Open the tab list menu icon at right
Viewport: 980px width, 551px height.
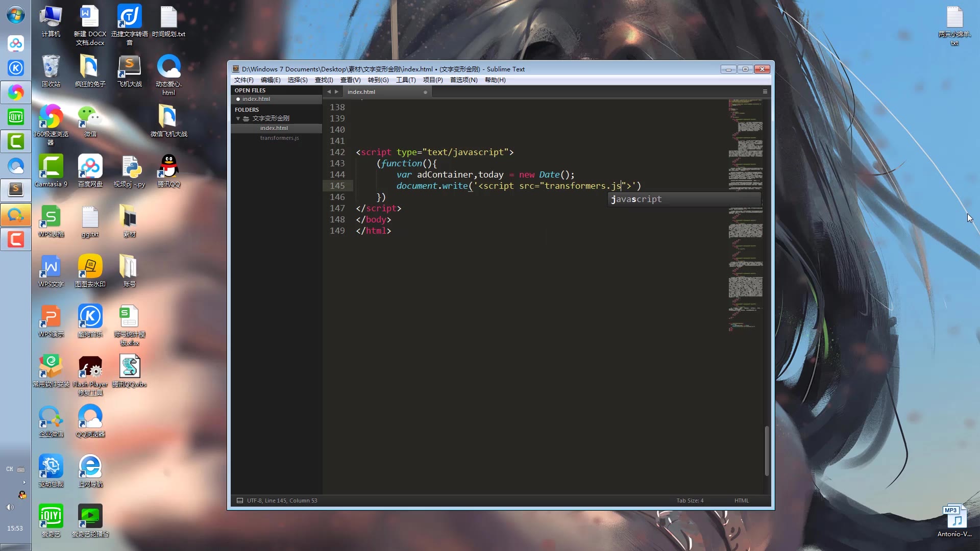[x=765, y=92]
